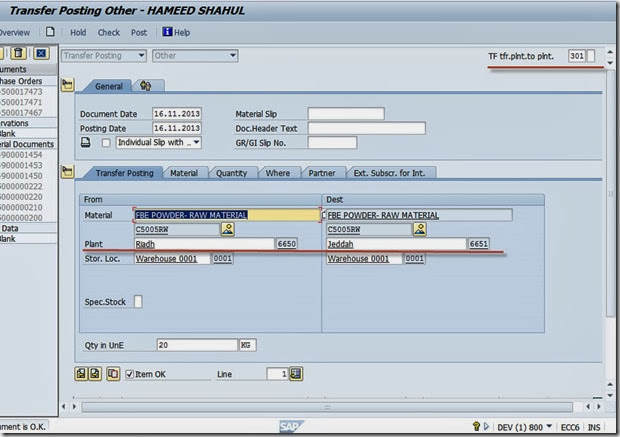Click the Line number field

click(278, 374)
